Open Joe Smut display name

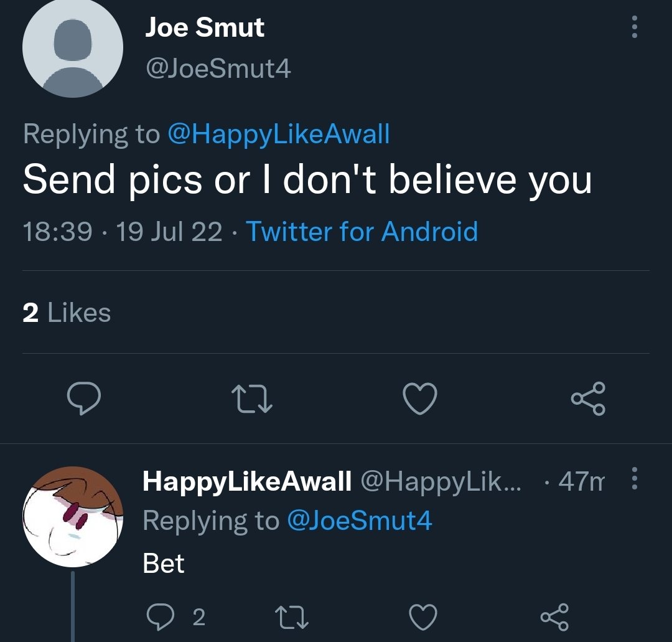pos(205,27)
